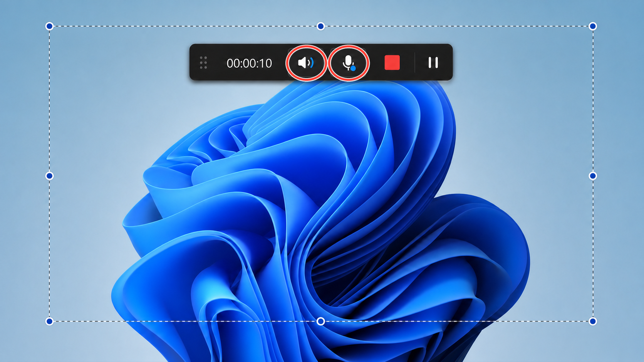The image size is (644, 362).
Task: Click bottom-left corner selection handle
Action: click(x=49, y=321)
